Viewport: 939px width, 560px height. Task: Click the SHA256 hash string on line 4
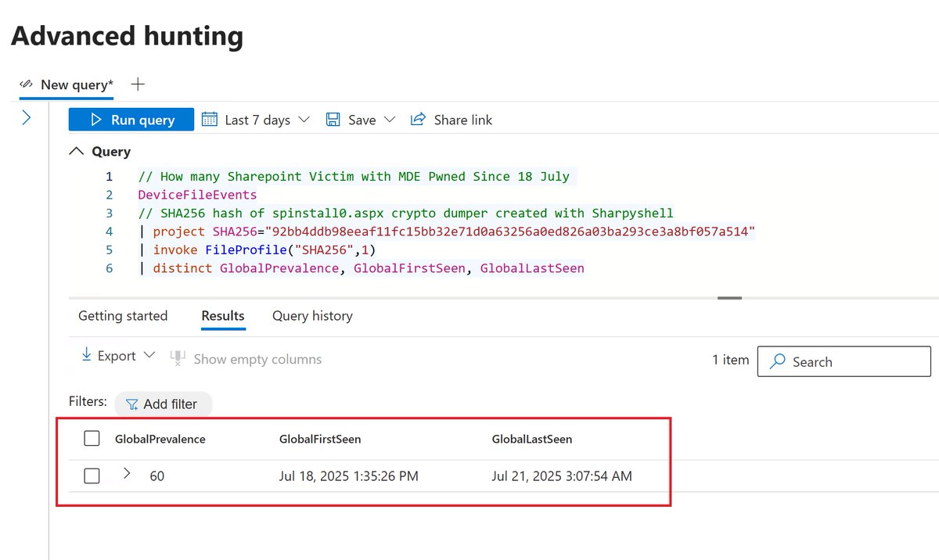point(510,232)
